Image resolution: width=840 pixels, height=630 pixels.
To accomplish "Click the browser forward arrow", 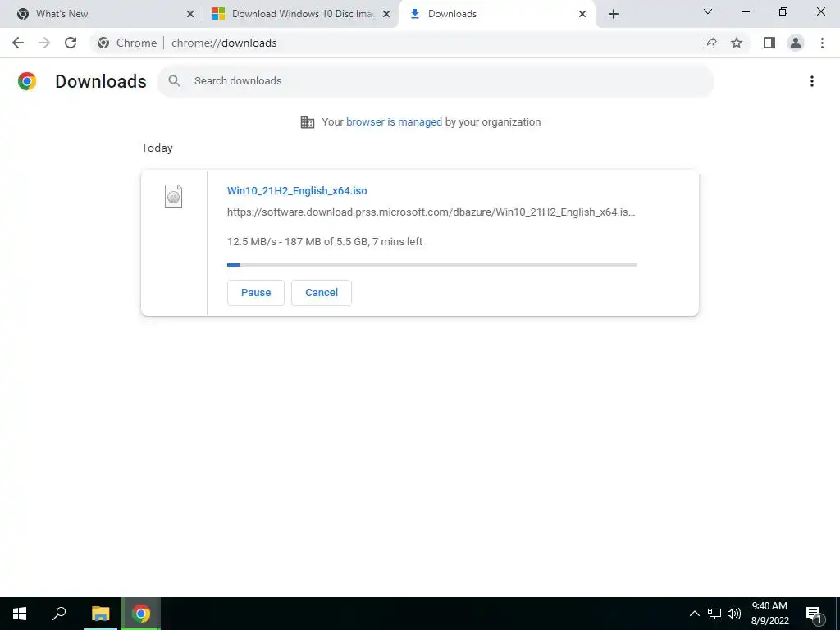I will pos(44,43).
